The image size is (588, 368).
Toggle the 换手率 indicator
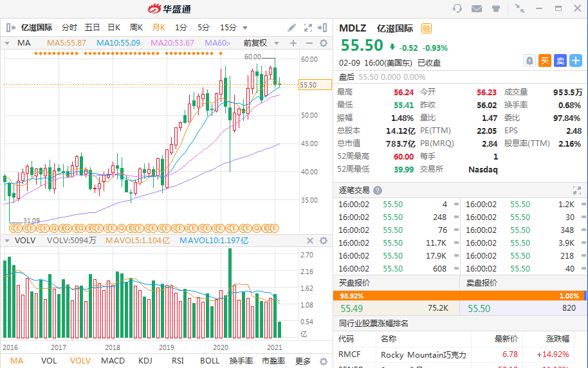pos(241,361)
